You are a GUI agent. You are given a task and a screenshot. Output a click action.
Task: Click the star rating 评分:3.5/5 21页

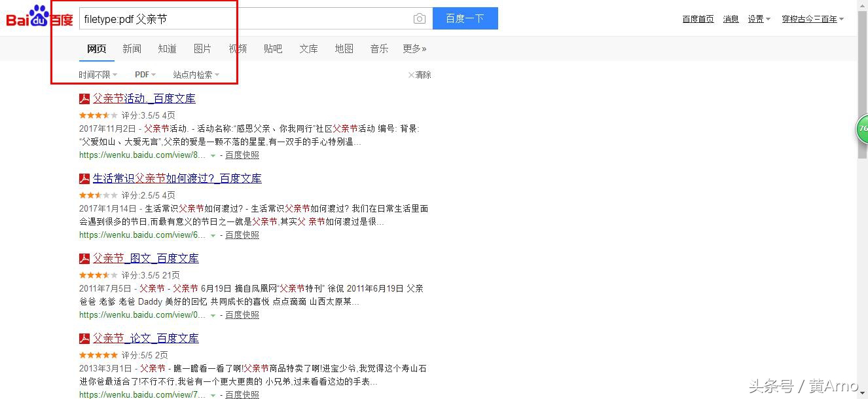(130, 275)
